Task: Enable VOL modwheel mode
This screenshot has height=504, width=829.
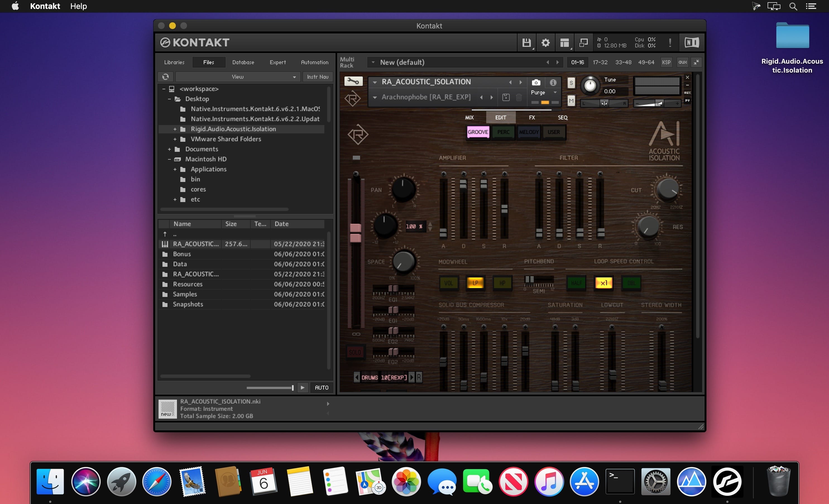Action: 449,283
